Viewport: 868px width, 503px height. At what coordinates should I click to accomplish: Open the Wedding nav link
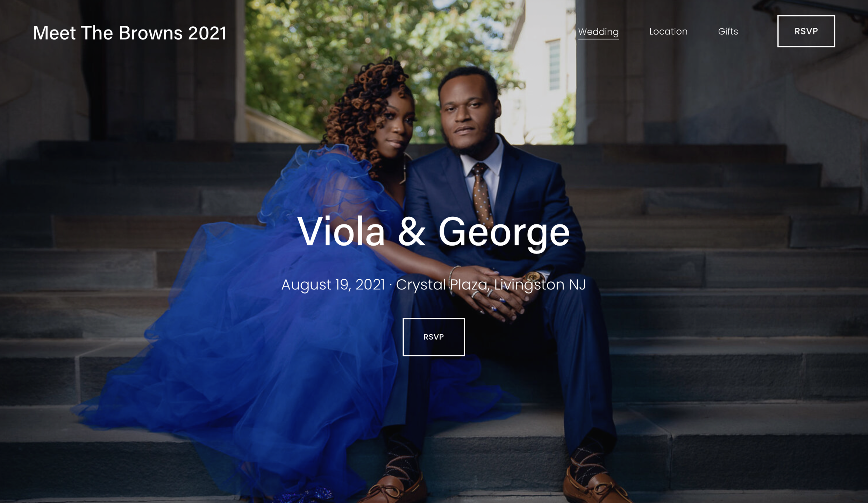(x=598, y=32)
